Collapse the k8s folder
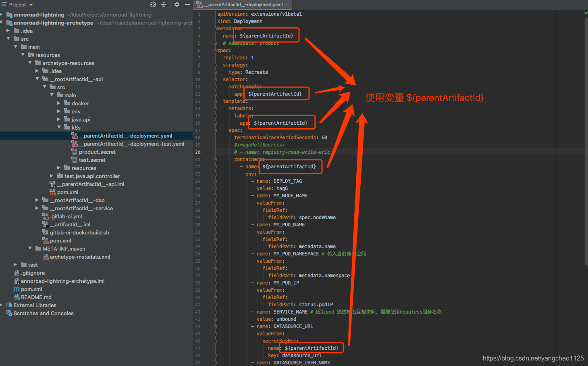This screenshot has height=366, width=588. click(x=59, y=128)
